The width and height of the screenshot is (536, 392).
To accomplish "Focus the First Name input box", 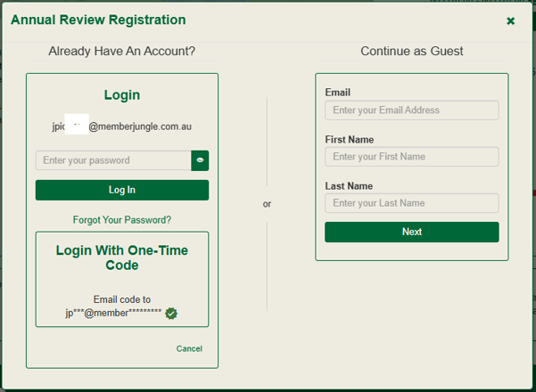I will (411, 157).
